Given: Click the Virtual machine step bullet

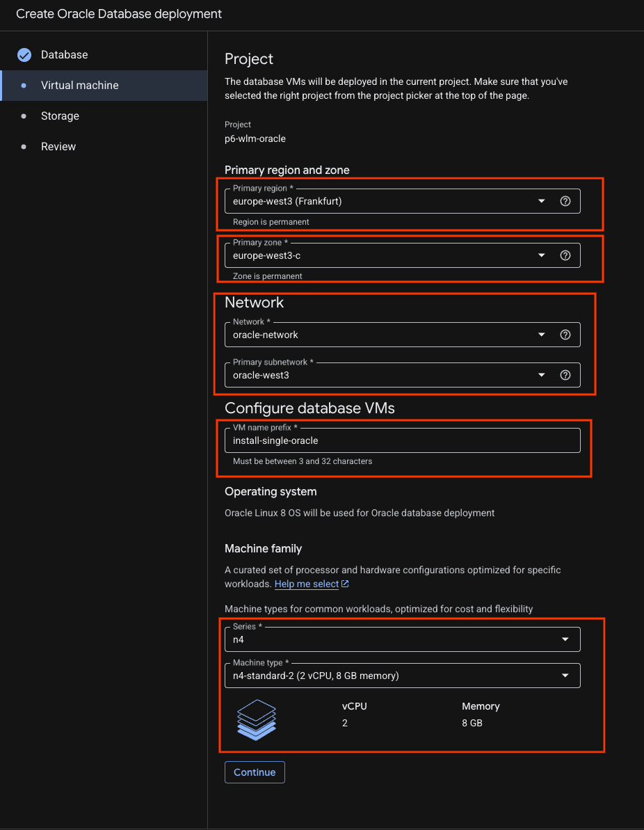Looking at the screenshot, I should [23, 85].
